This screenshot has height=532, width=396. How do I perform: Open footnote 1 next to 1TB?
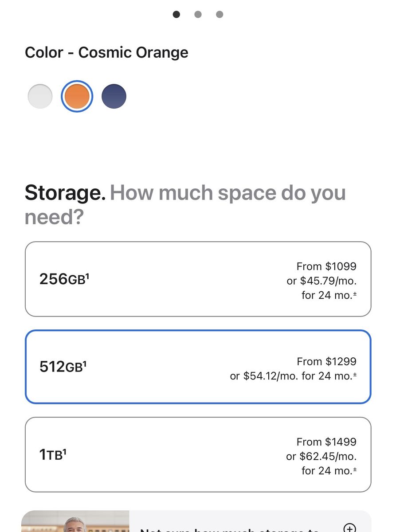(64, 451)
